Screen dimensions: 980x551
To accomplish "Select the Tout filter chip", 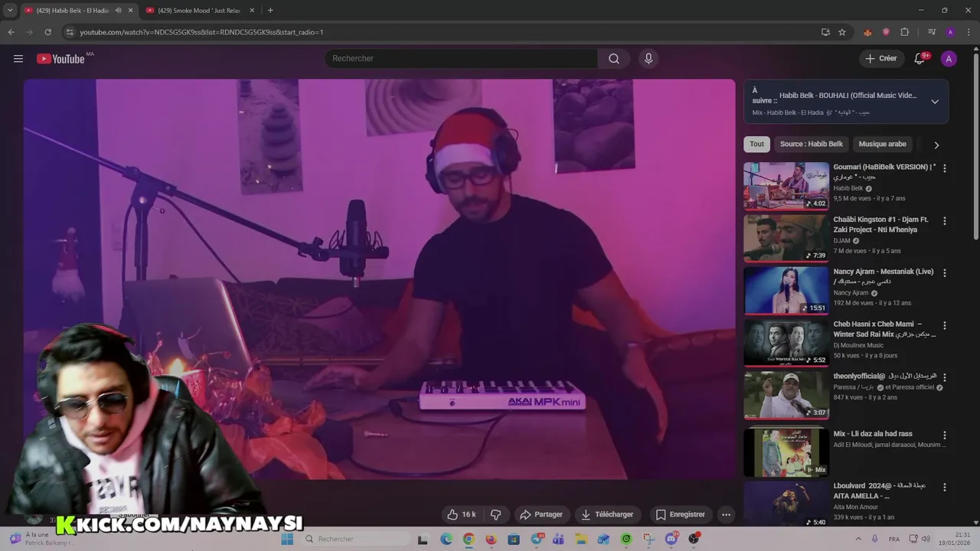I will pos(756,144).
